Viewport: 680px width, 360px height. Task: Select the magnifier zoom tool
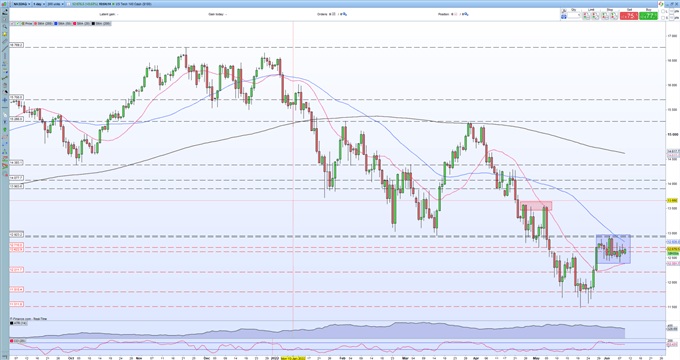[5, 26]
